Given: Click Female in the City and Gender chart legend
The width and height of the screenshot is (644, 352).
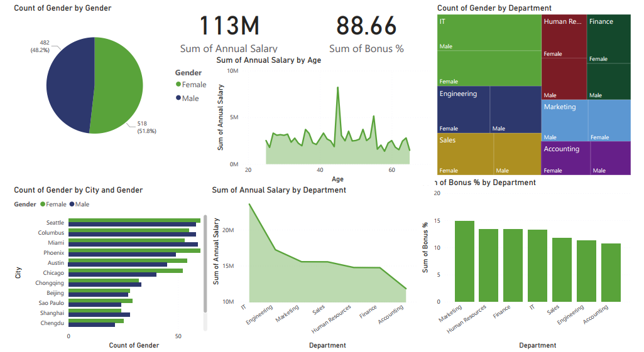Looking at the screenshot, I should tap(52, 204).
